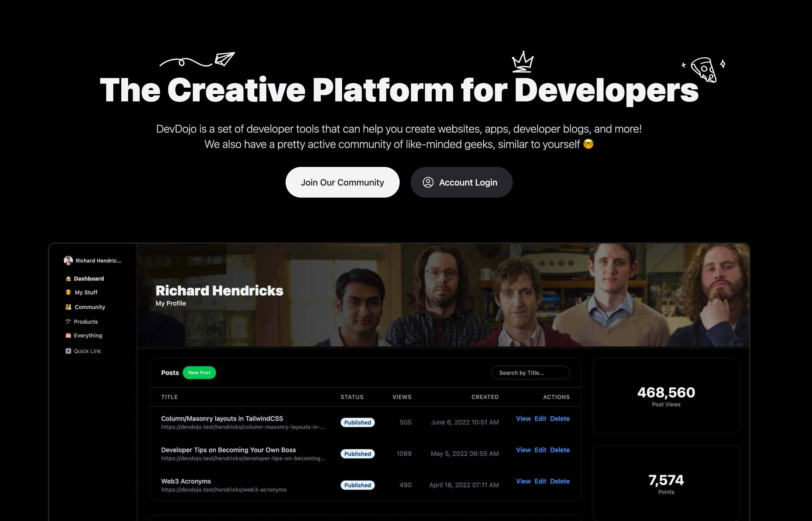Click Richard Hendricks avatar in sidebar
Image resolution: width=812 pixels, height=521 pixels.
68,260
